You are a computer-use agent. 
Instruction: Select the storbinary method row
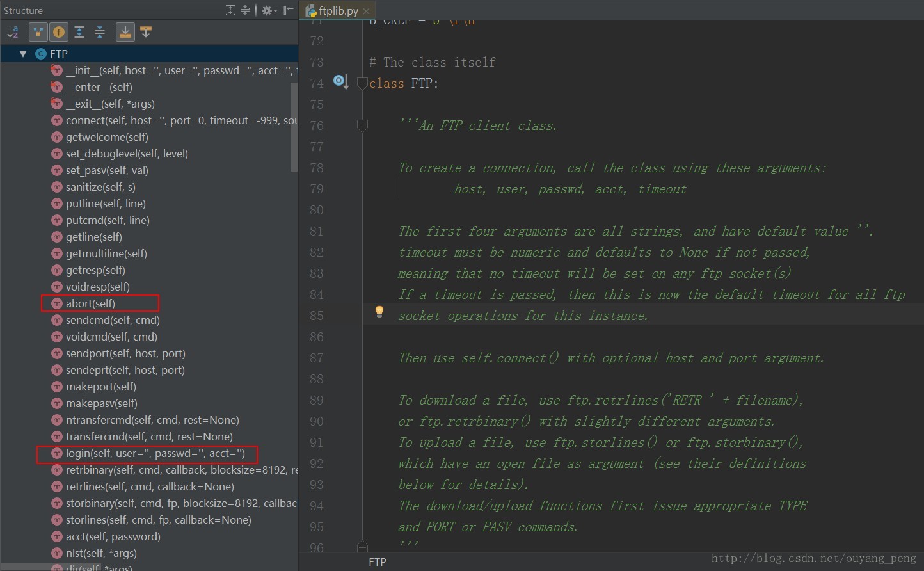tap(182, 503)
